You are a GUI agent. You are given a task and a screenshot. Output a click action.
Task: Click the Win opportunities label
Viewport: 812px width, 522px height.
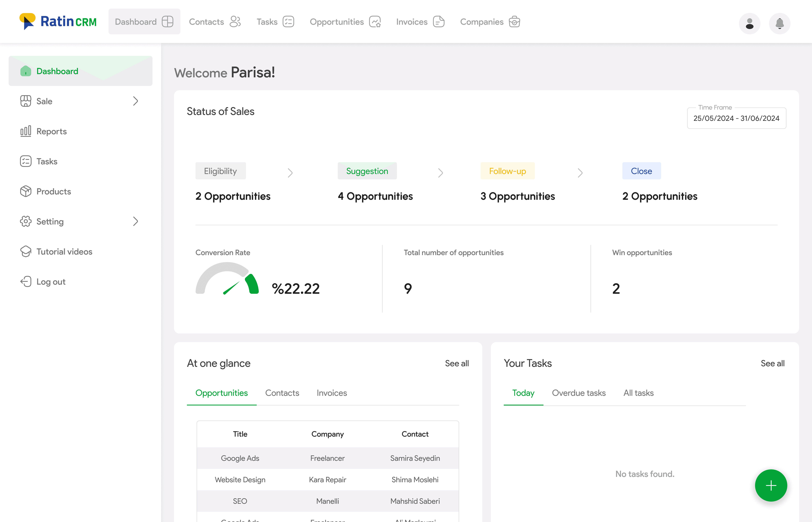pos(642,253)
